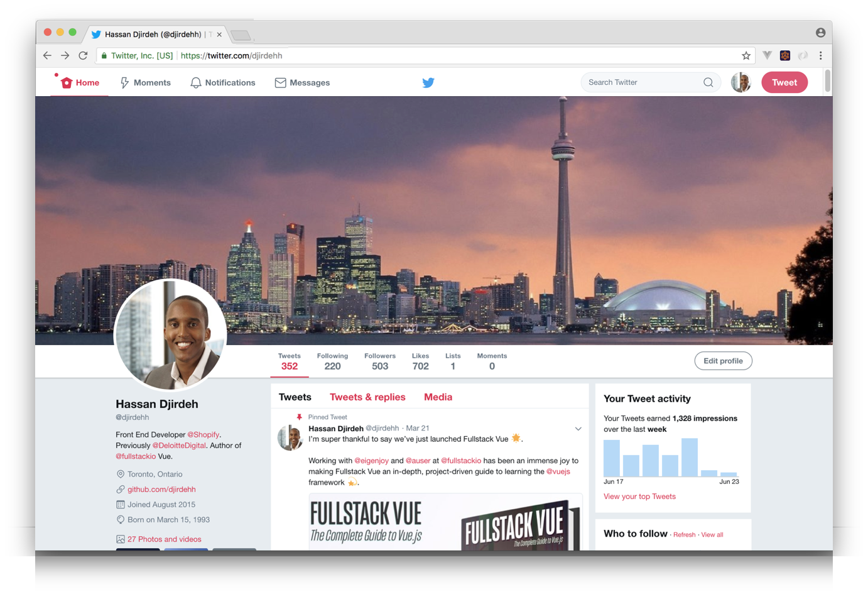The image size is (868, 594).
Task: Click the page vertical scrollbar
Action: [x=828, y=80]
